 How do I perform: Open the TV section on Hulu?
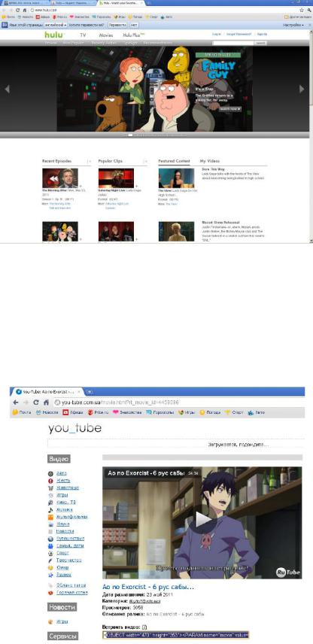pyautogui.click(x=83, y=35)
